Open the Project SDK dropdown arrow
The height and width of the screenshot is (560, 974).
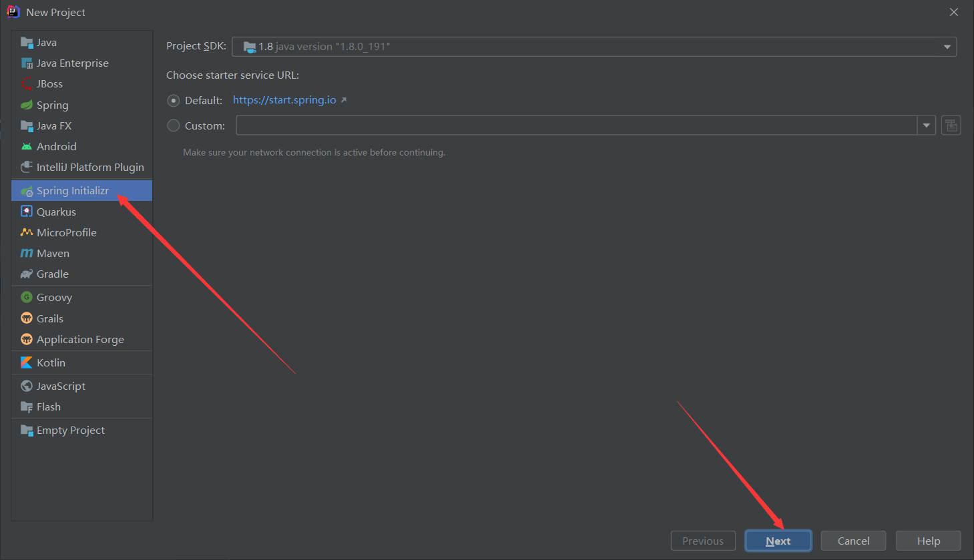point(947,47)
